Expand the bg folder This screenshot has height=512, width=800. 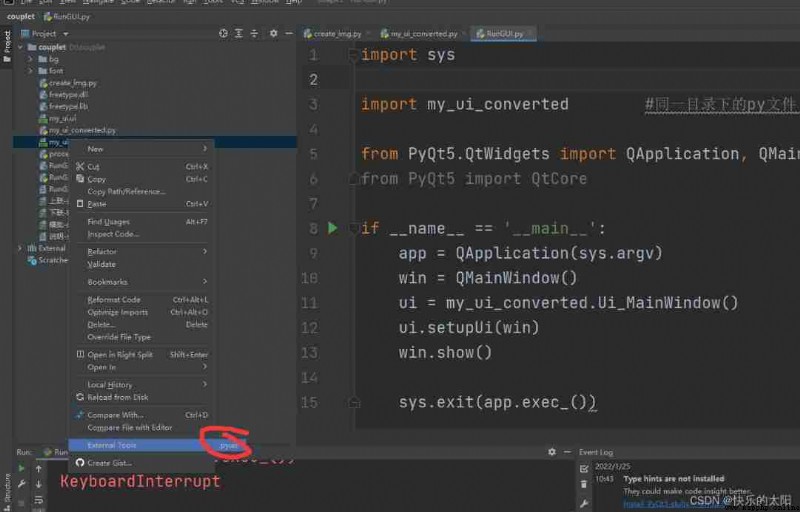point(30,59)
